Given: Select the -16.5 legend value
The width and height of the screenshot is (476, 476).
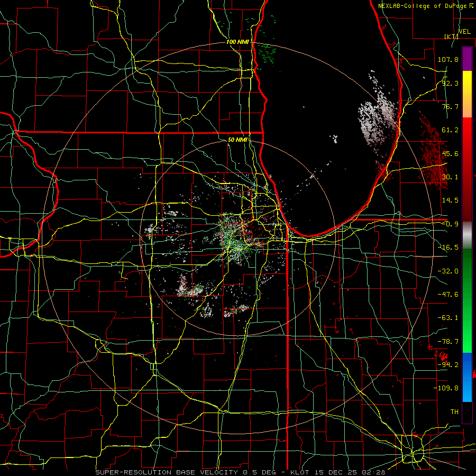Looking at the screenshot, I should click(x=448, y=248).
